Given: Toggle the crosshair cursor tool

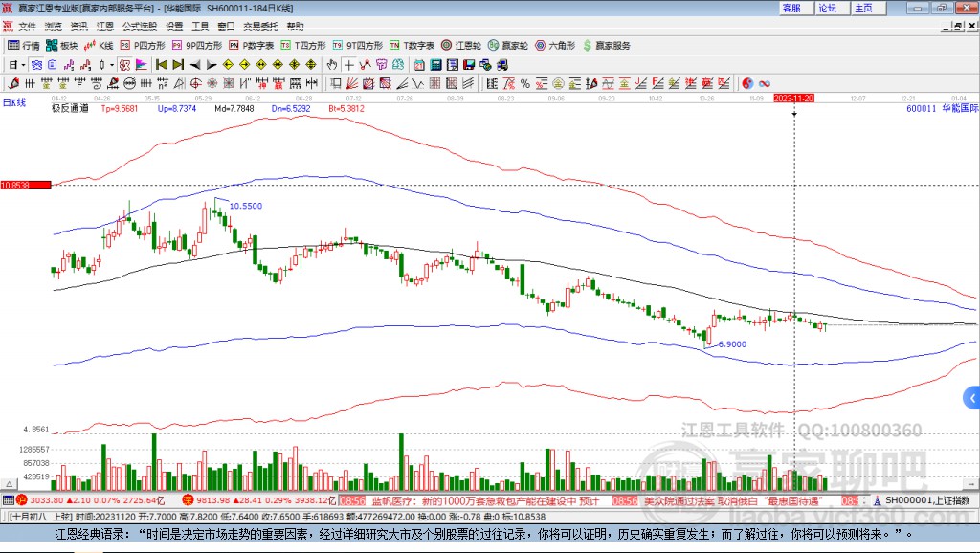Looking at the screenshot, I should [x=348, y=65].
